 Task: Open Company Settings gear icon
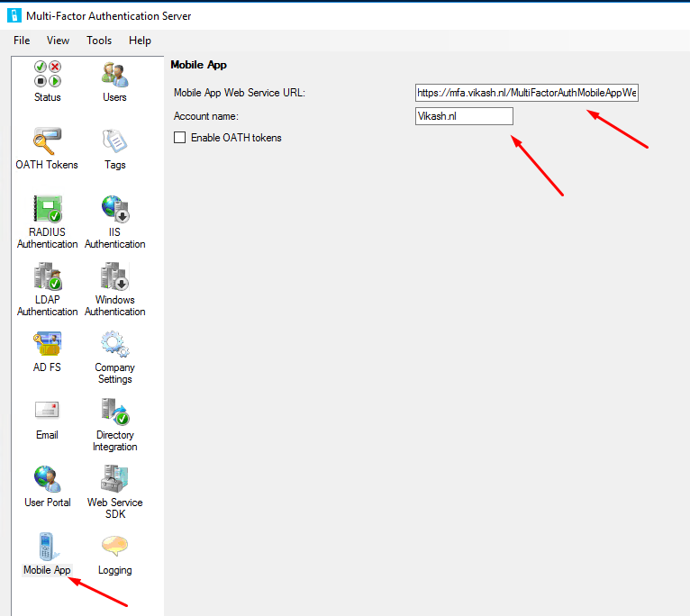pyautogui.click(x=115, y=344)
